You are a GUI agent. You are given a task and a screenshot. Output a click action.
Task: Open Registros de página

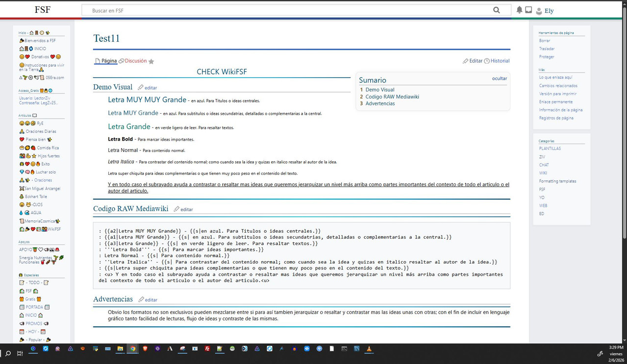[x=556, y=118]
